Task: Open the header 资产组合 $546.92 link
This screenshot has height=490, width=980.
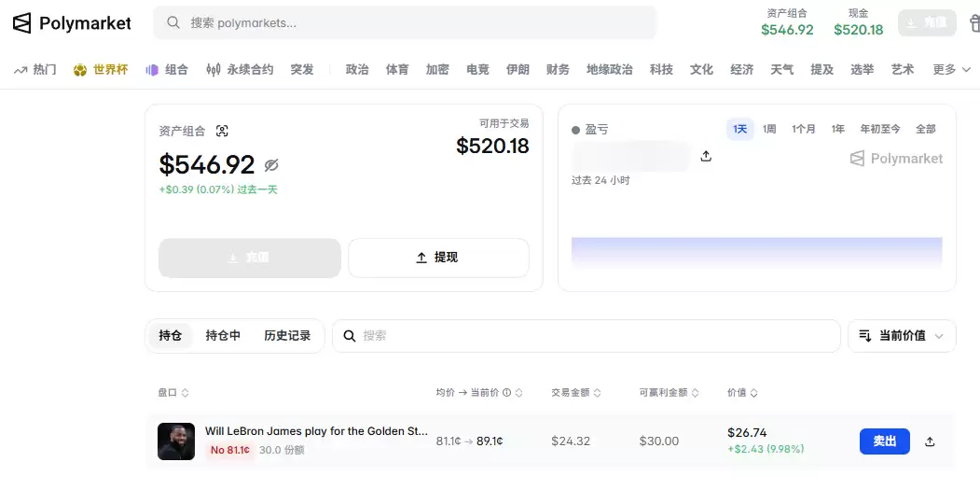Action: click(787, 22)
